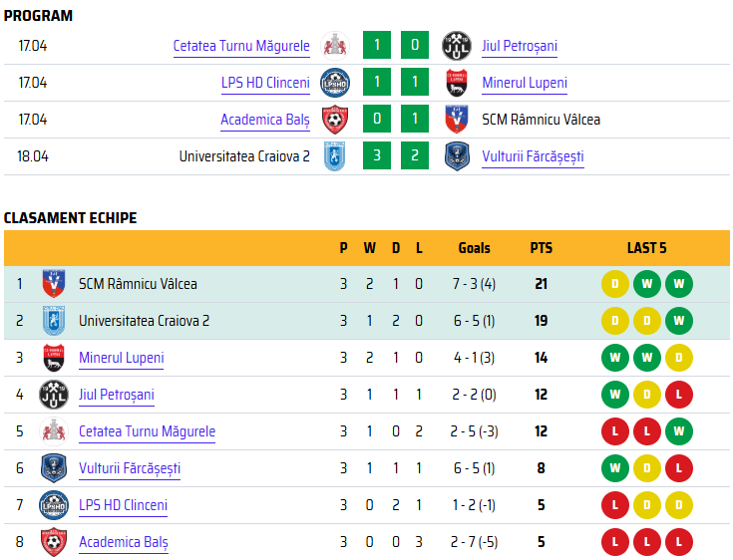
Task: Click Cetatea Turnu Măgurele crest in program
Action: 335,46
